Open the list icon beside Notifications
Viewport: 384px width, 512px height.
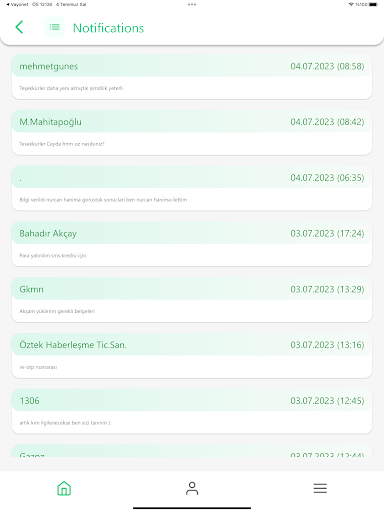coord(55,27)
